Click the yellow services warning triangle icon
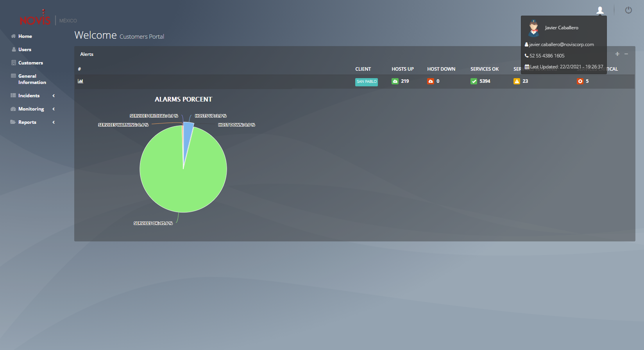The image size is (644, 350). pyautogui.click(x=517, y=81)
